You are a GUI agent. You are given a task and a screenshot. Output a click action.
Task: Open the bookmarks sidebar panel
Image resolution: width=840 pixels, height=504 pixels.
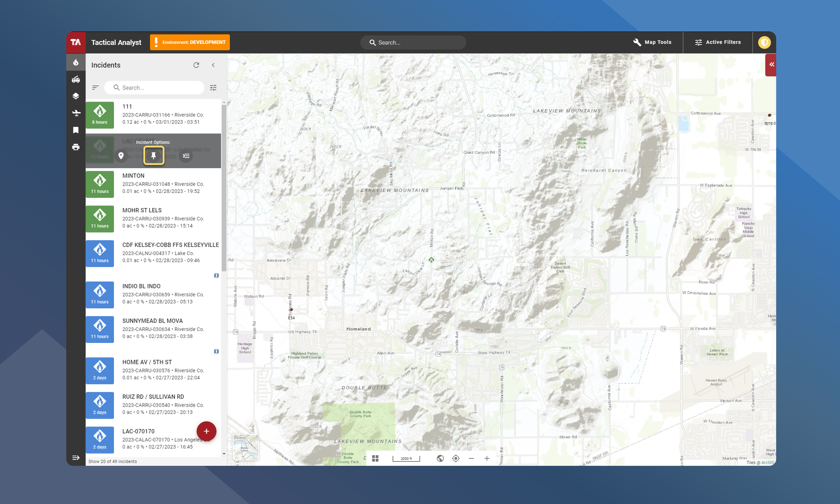point(76,130)
